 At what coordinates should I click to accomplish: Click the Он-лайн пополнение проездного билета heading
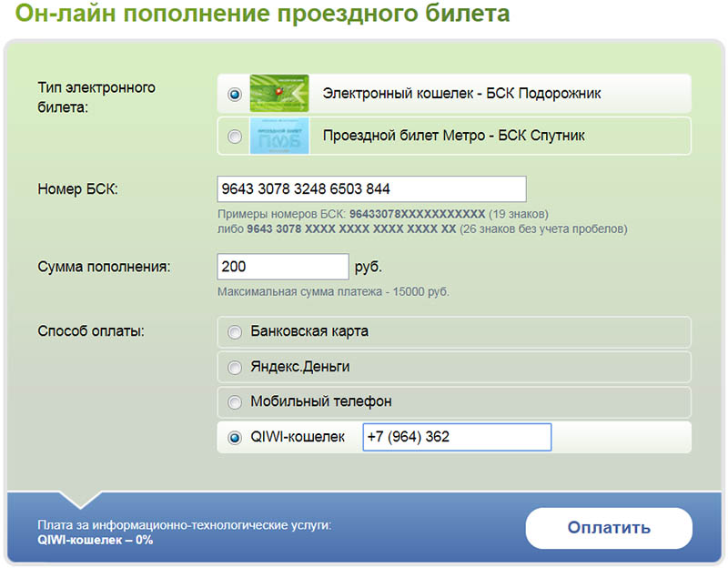262,14
